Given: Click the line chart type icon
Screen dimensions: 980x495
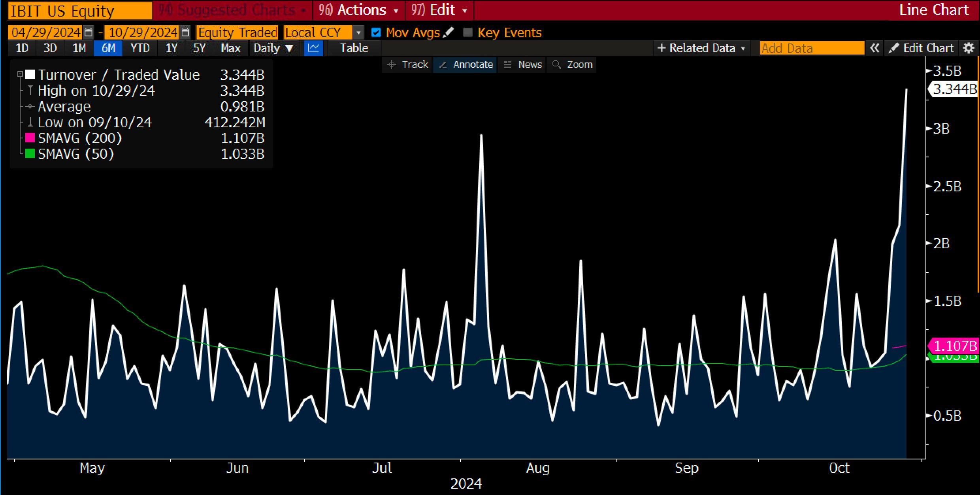Looking at the screenshot, I should pyautogui.click(x=313, y=48).
